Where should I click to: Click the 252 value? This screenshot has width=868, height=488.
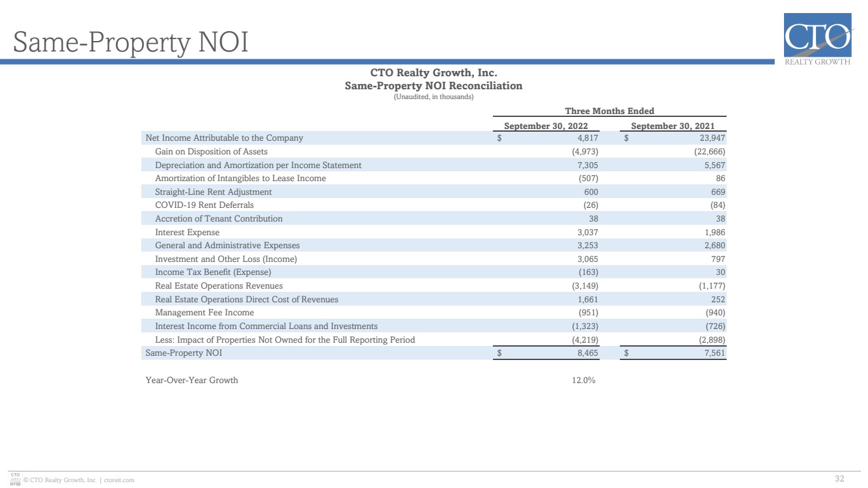[719, 299]
